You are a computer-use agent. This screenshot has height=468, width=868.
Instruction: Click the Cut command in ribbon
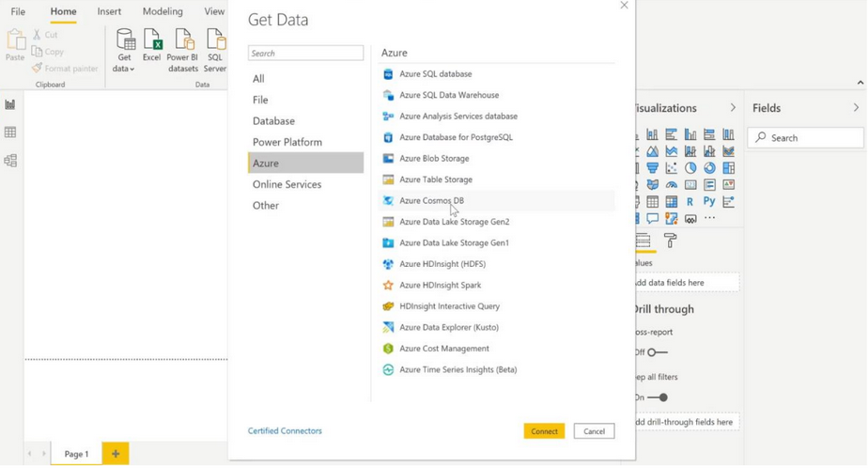tap(45, 35)
